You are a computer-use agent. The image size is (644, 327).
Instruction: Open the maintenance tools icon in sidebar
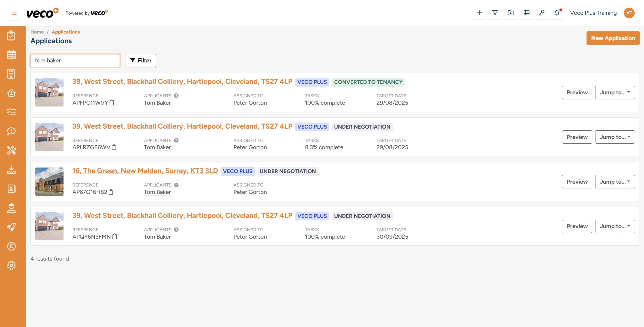coord(11,150)
